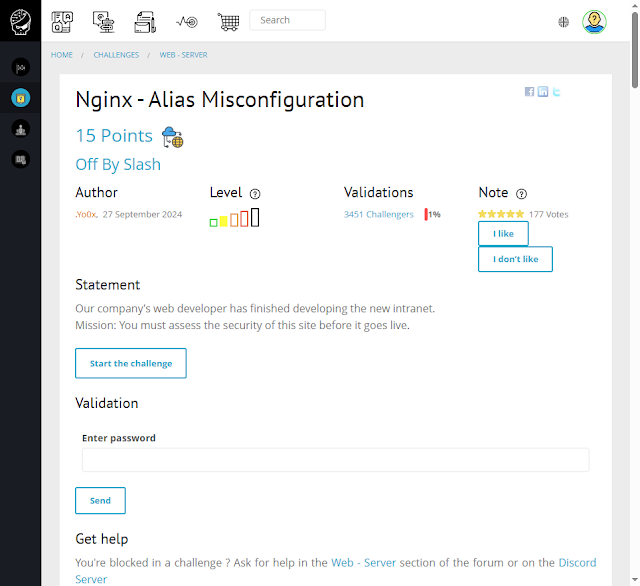The image size is (640, 586).
Task: Select the ranking podium sidebar icon
Action: 20,129
